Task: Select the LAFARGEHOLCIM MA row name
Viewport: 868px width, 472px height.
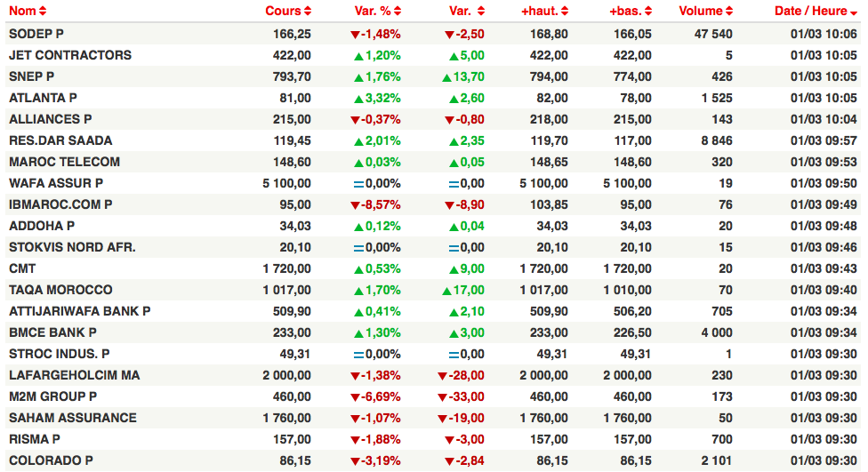Action: 74,375
